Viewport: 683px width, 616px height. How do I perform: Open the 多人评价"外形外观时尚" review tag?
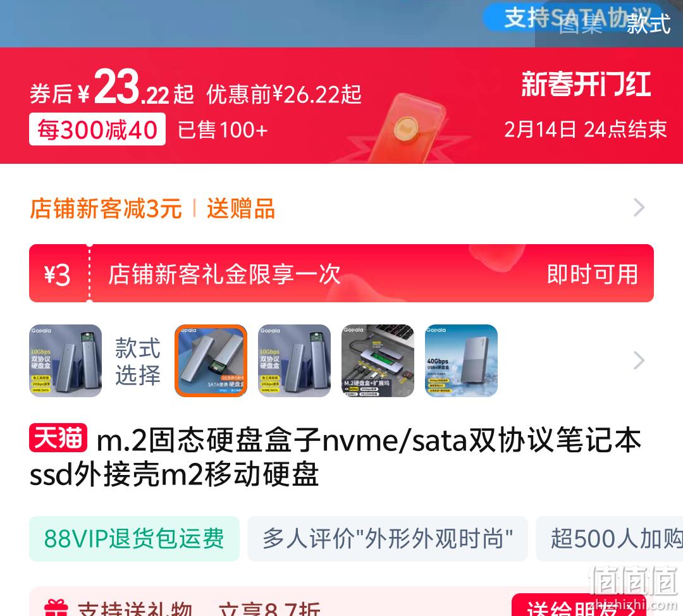(x=387, y=538)
